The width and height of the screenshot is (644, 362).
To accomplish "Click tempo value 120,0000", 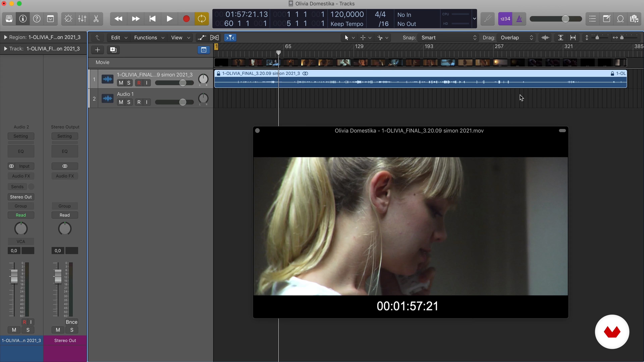I will point(347,14).
